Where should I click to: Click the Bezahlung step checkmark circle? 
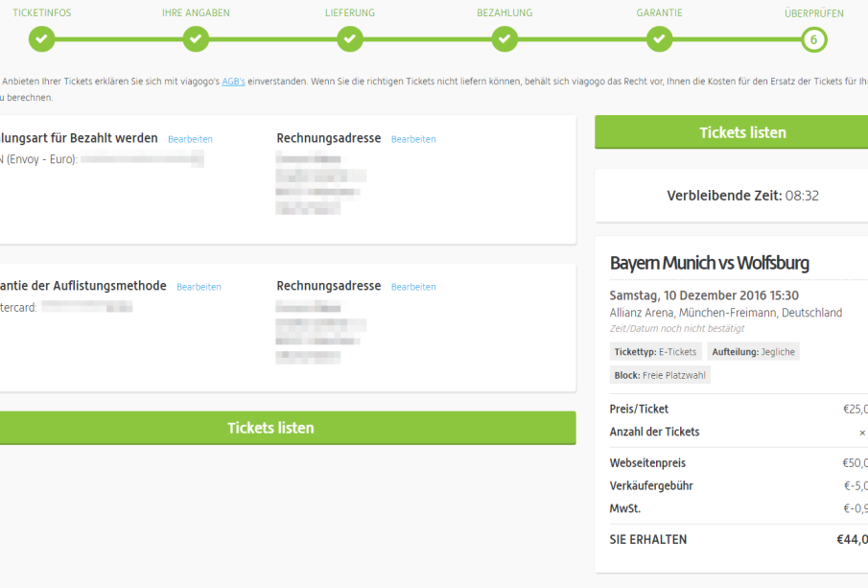pos(504,39)
